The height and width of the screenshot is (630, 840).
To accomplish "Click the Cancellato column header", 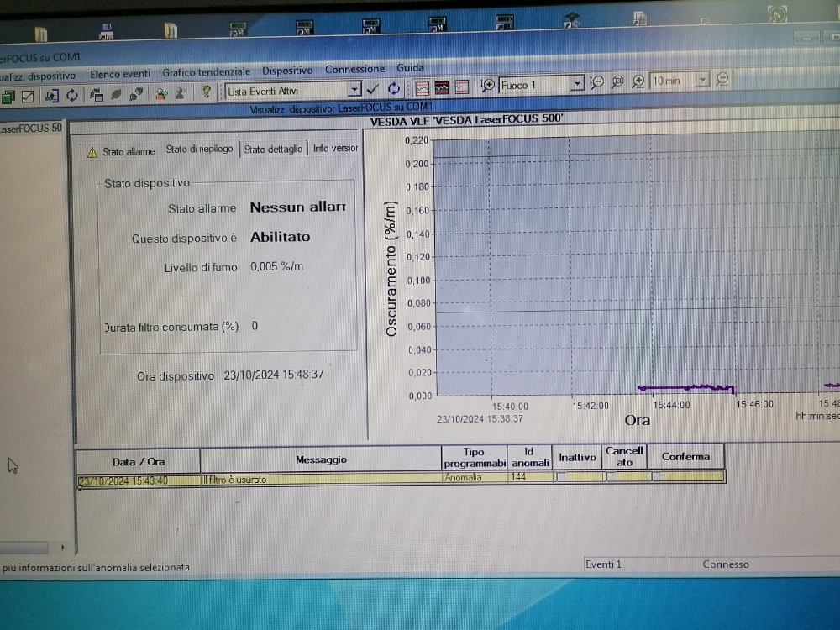I will (625, 456).
